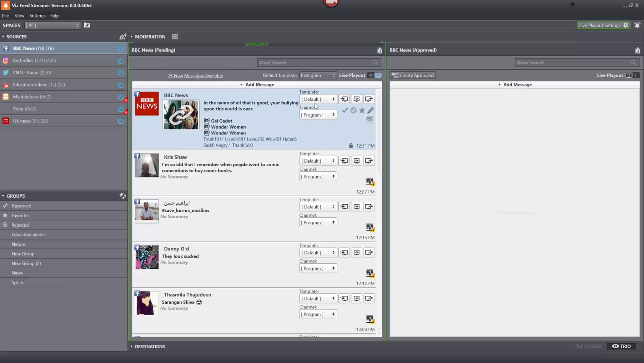
Task: Mark BBC News message as favorite star
Action: point(362,110)
